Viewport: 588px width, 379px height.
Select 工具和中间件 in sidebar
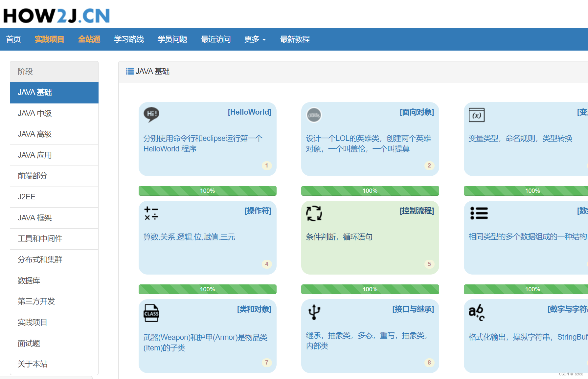[x=54, y=239]
